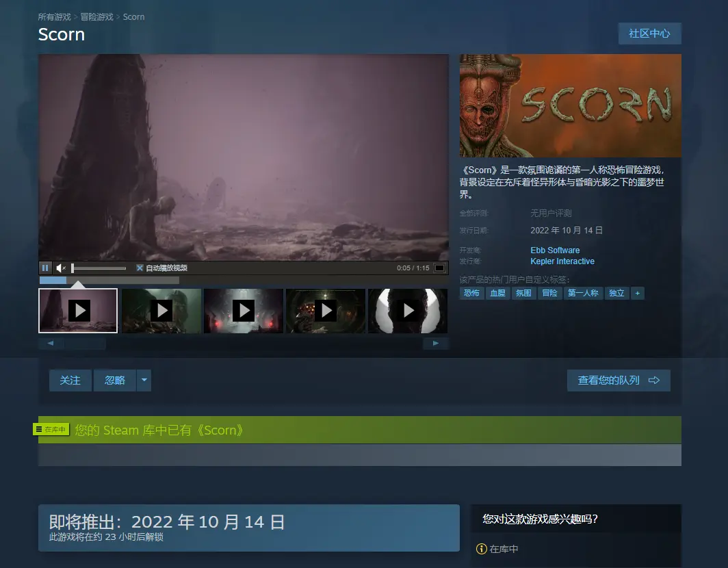Select the 氛围 tag
The width and height of the screenshot is (728, 568).
(523, 293)
